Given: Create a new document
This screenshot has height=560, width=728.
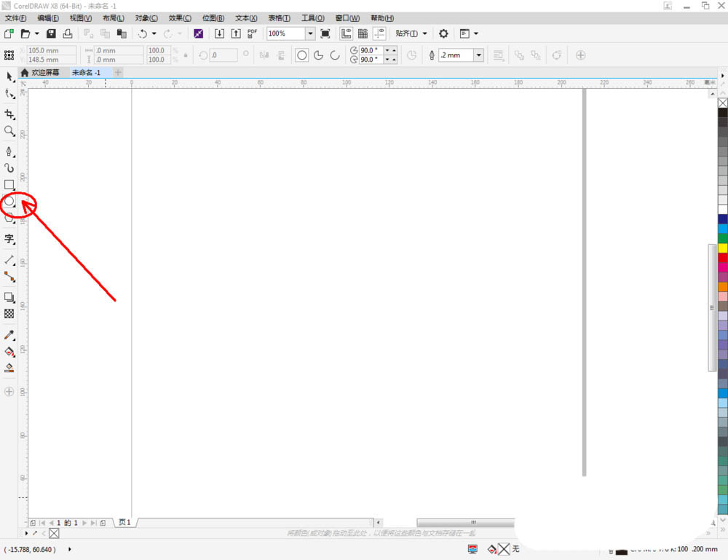Looking at the screenshot, I should click(9, 33).
